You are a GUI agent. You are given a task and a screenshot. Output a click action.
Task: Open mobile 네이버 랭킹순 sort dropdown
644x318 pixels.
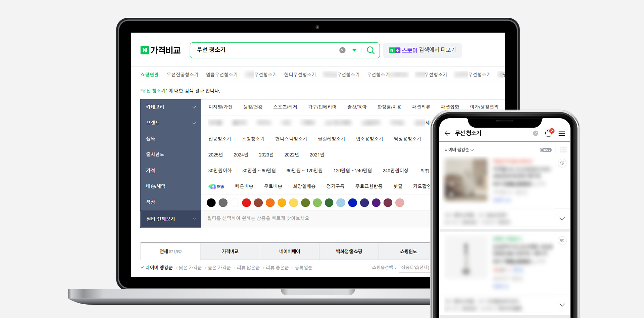(459, 150)
